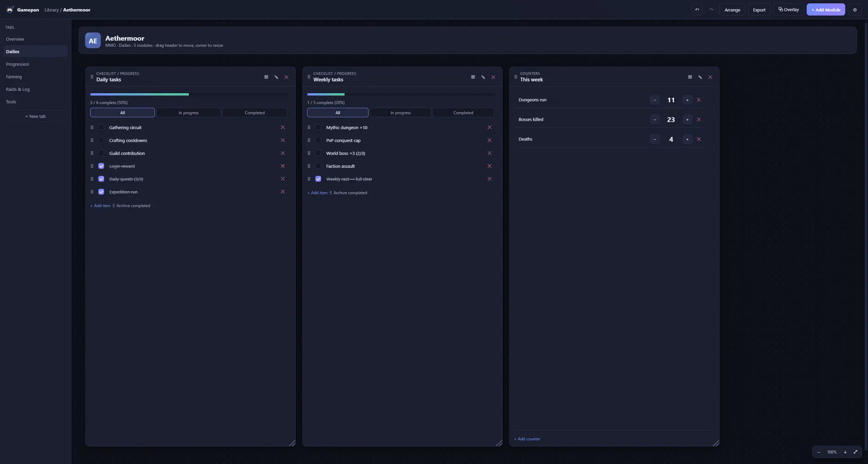Click the Gamepan controller logo

[x=10, y=9]
